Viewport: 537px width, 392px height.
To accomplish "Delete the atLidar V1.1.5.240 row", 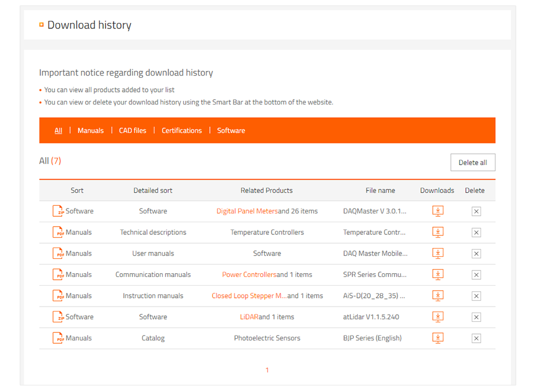I will click(x=476, y=318).
